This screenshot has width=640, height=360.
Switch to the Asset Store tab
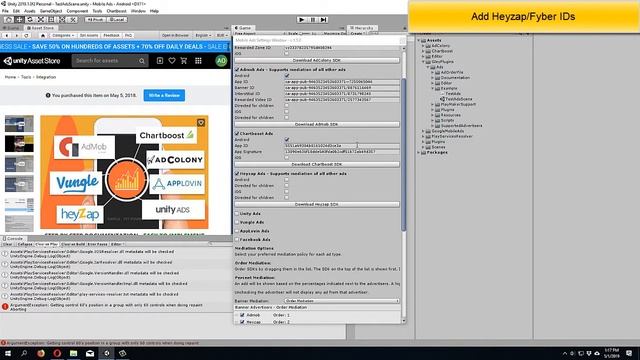pos(40,28)
